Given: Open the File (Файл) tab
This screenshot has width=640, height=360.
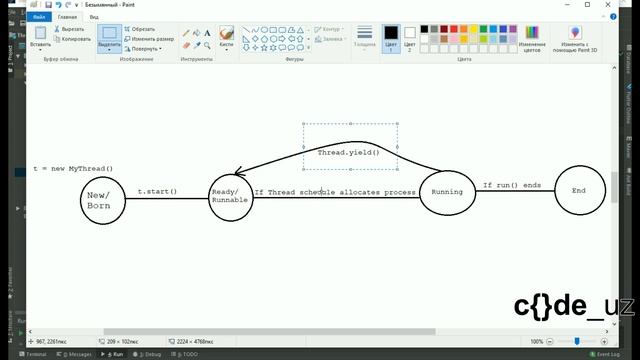Looking at the screenshot, I should [x=39, y=17].
